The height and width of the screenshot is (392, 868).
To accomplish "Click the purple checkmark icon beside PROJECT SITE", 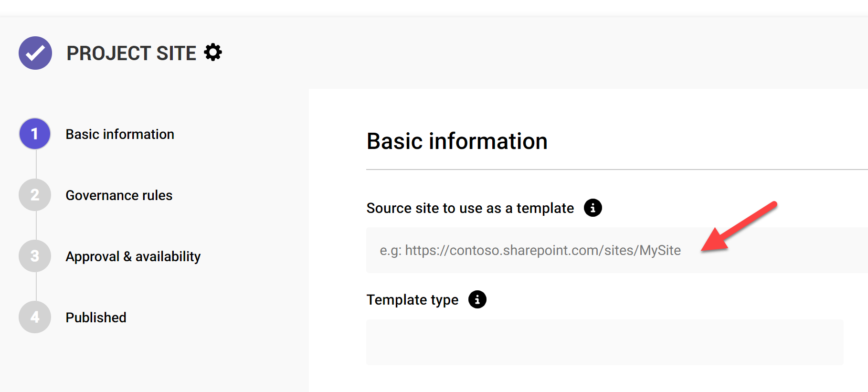I will pyautogui.click(x=35, y=53).
